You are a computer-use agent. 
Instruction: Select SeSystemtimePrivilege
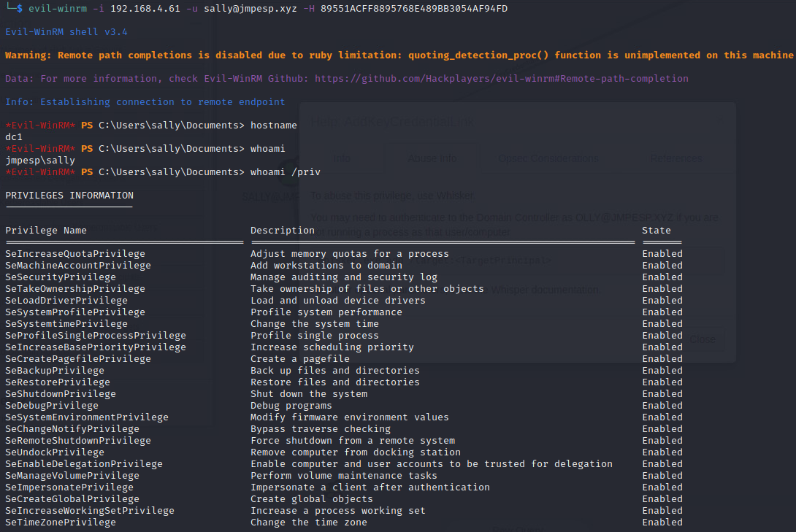pyautogui.click(x=66, y=323)
